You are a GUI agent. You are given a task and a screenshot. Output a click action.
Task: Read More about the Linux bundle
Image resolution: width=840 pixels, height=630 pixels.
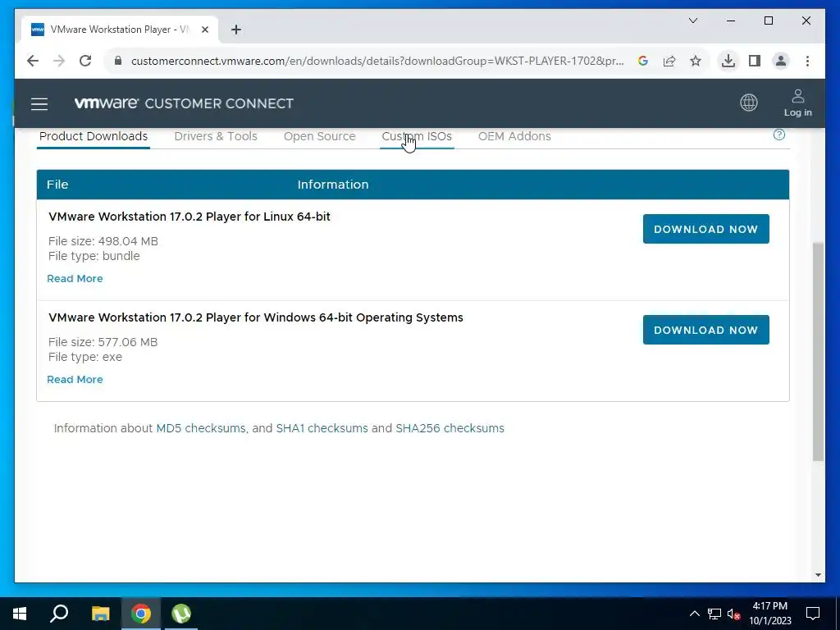click(75, 279)
